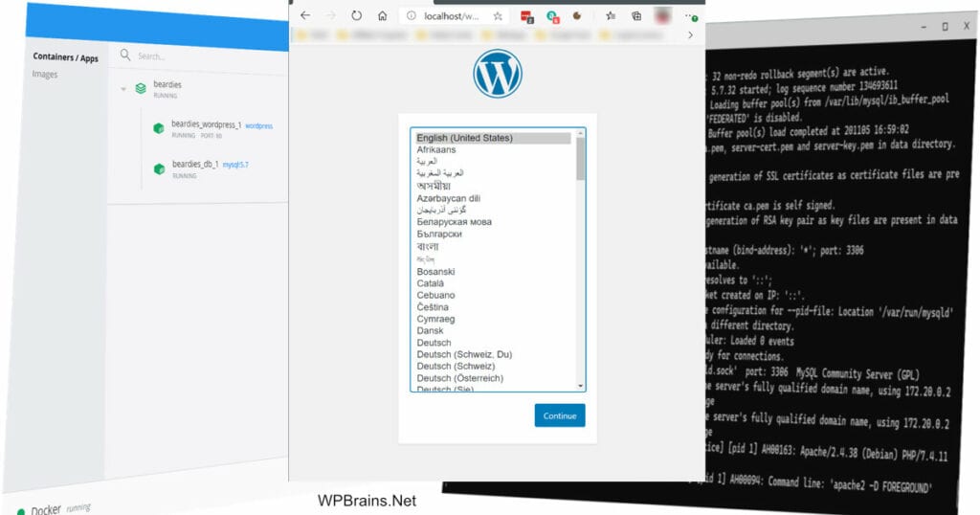980x515 pixels.
Task: Open the favorites list icon in toolbar
Action: pyautogui.click(x=611, y=16)
